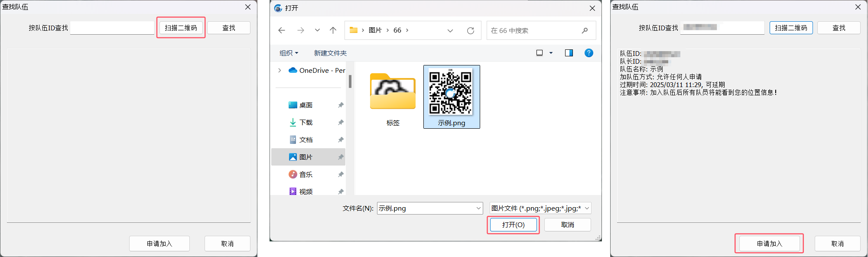Select OneDrive - Personal in sidebar
This screenshot has height=257, width=868.
317,70
